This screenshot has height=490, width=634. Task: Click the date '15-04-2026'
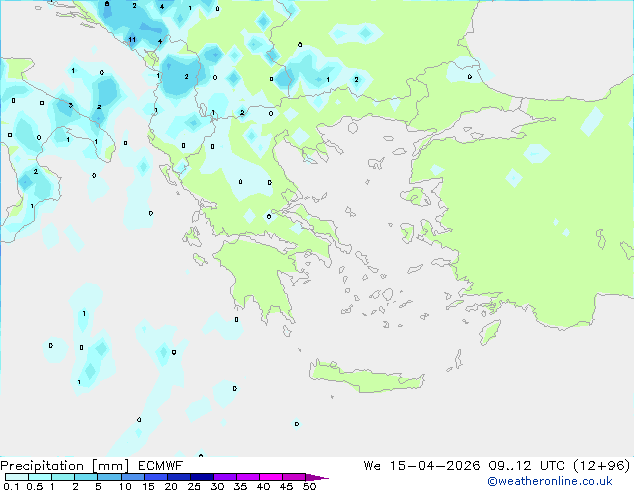coord(435,466)
